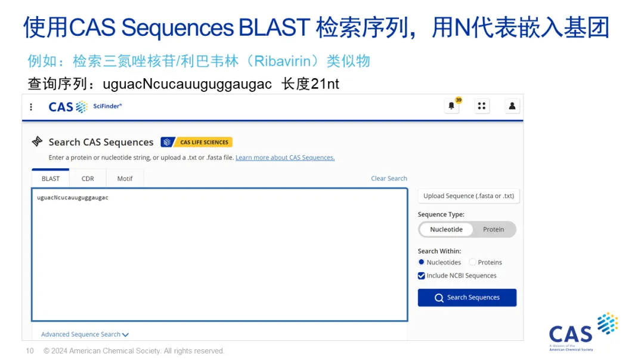Viewport: 644px width, 363px height.
Task: Switch to the CDR tab
Action: 88,179
